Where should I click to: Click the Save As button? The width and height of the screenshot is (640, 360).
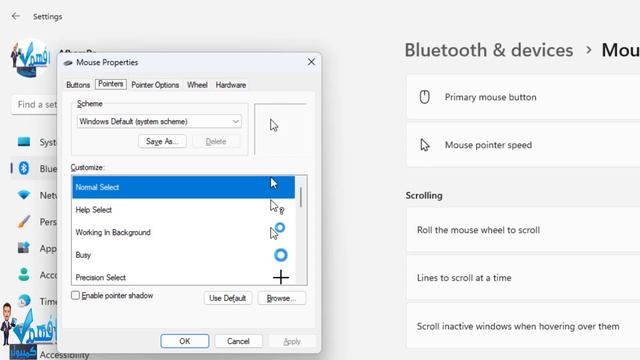(162, 141)
